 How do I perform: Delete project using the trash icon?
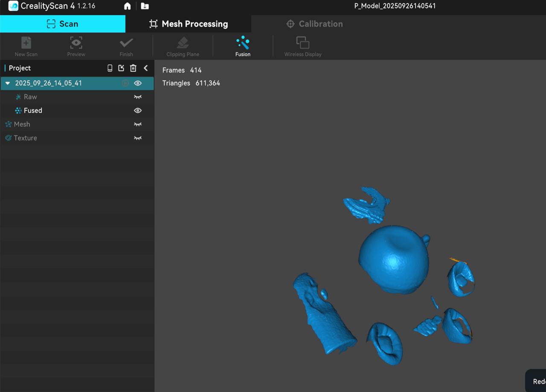(x=133, y=68)
